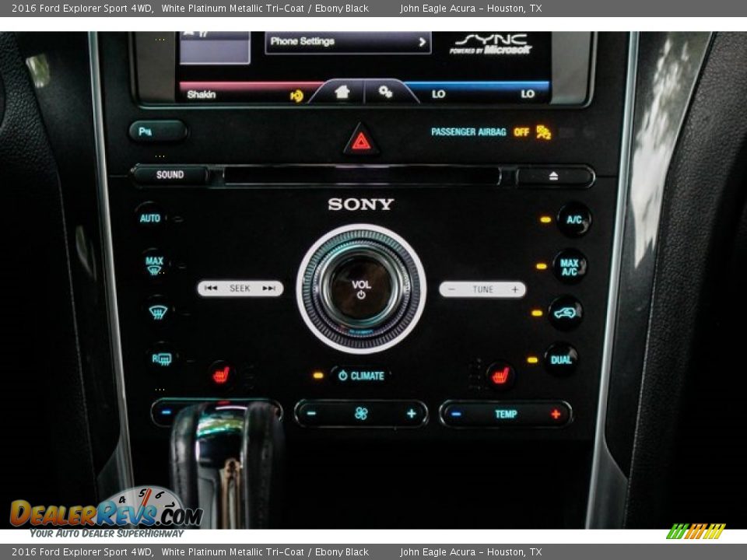Turn on passenger heated seat

click(x=500, y=376)
